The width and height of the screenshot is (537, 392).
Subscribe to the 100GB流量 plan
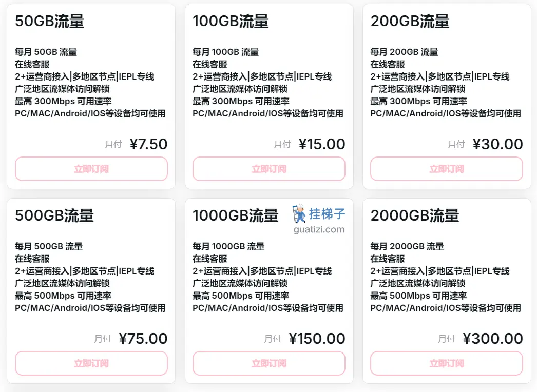[269, 169]
